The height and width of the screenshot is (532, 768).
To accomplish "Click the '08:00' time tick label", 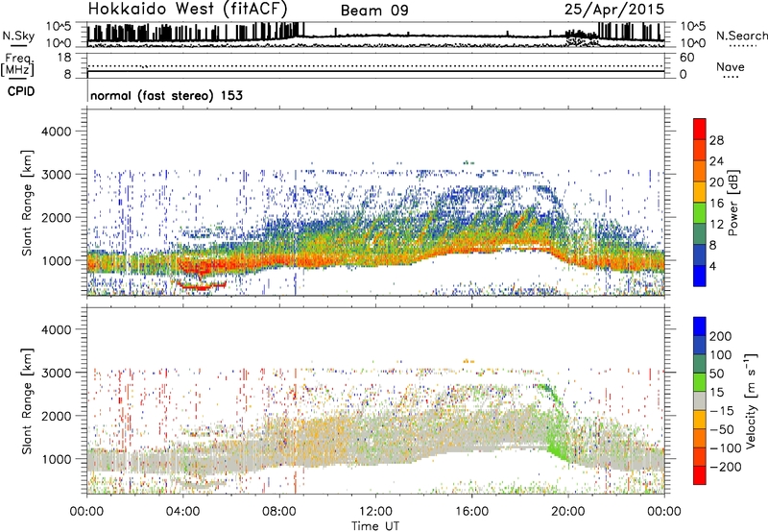I will [279, 512].
